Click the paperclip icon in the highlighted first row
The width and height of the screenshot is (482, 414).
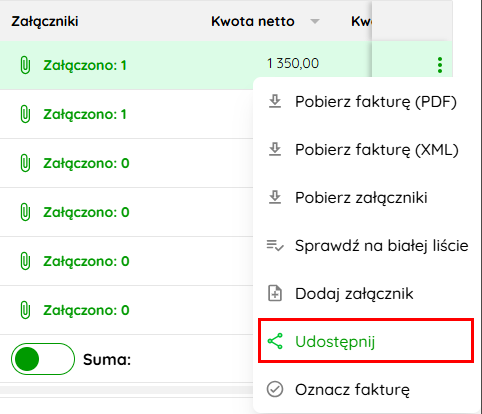click(25, 65)
